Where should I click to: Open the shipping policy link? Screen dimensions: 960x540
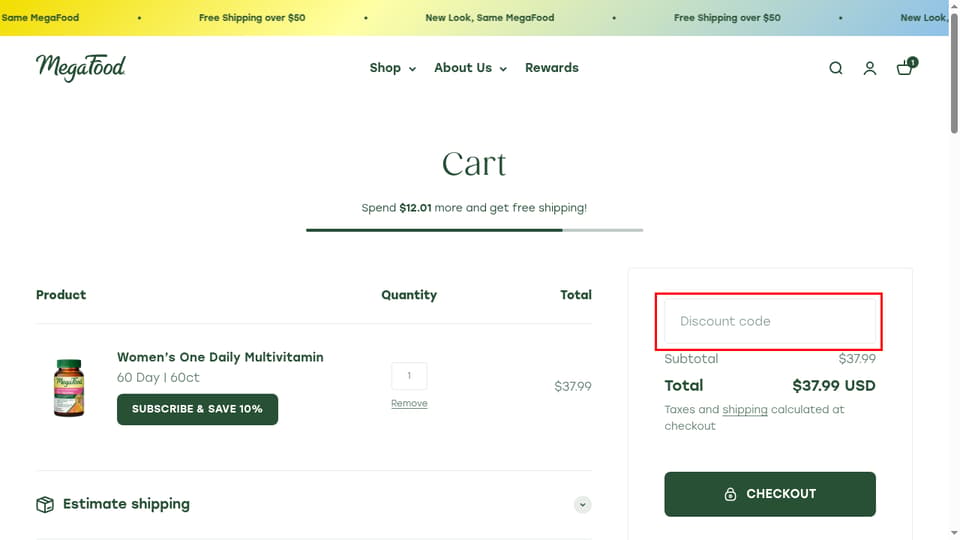coord(744,410)
